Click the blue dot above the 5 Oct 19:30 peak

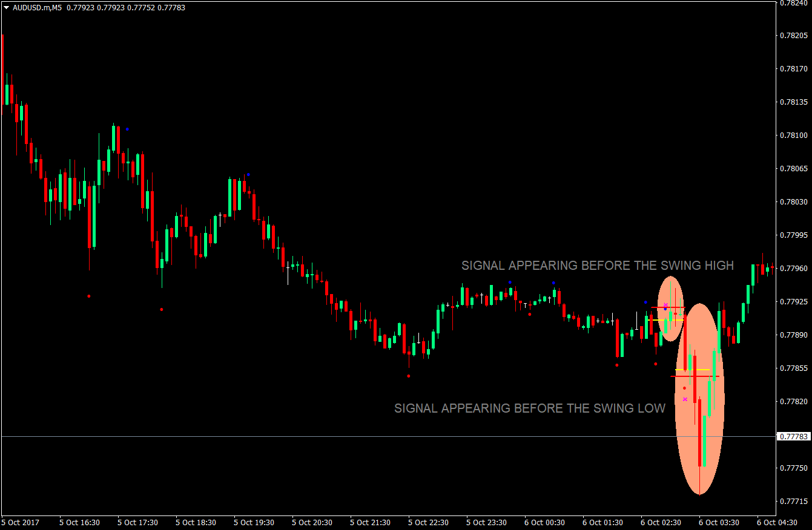(x=248, y=174)
